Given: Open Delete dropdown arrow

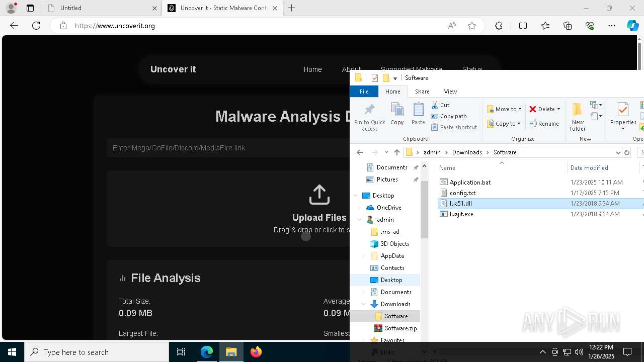Looking at the screenshot, I should pyautogui.click(x=558, y=109).
